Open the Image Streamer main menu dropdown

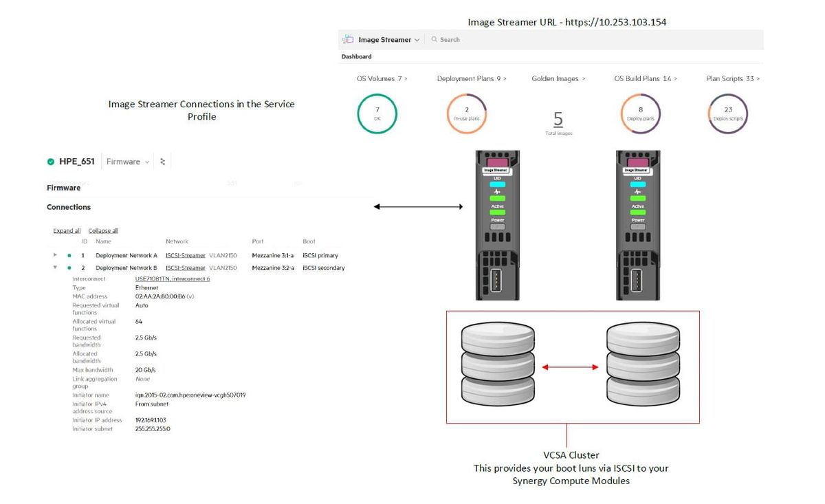(x=389, y=40)
